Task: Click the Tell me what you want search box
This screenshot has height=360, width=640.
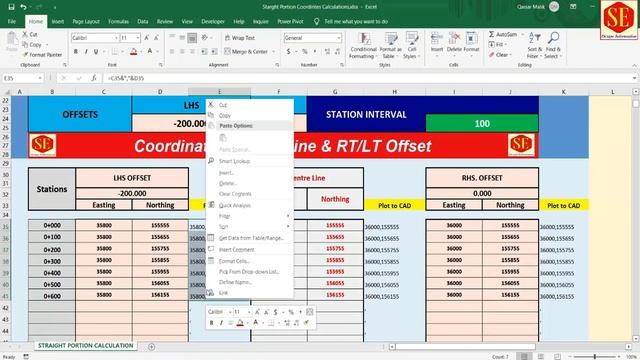Action: 356,21
